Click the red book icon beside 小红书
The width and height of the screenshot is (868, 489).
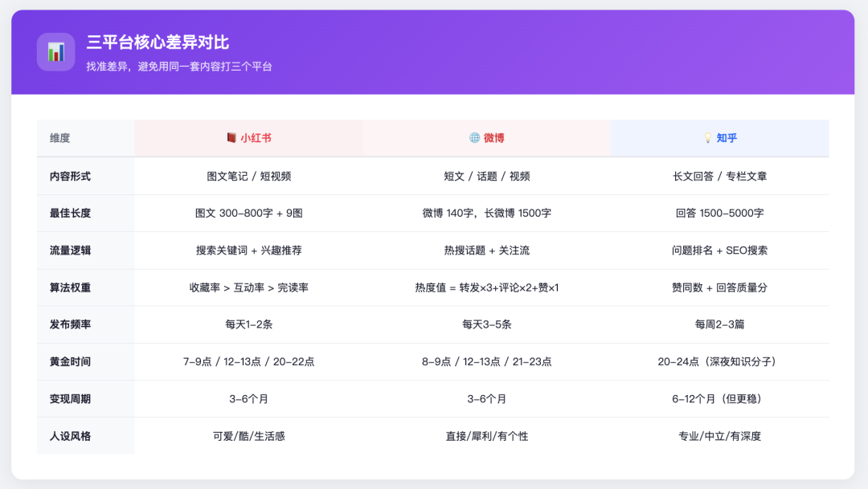pos(231,138)
